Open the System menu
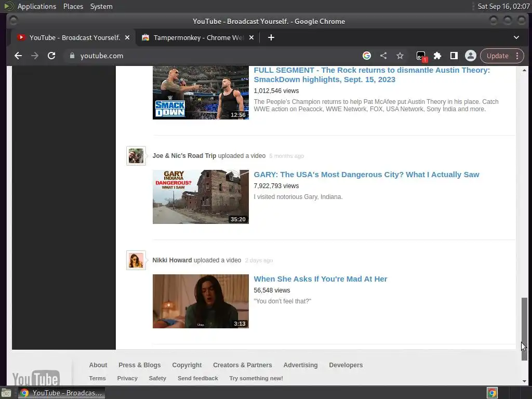532x399 pixels. [101, 6]
